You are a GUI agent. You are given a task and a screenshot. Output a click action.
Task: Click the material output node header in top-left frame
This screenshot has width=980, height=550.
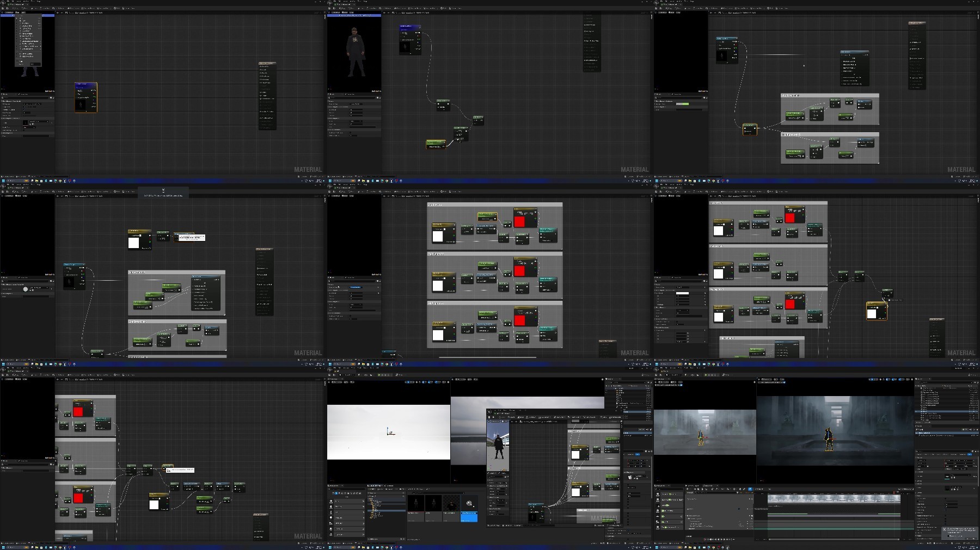pyautogui.click(x=267, y=64)
